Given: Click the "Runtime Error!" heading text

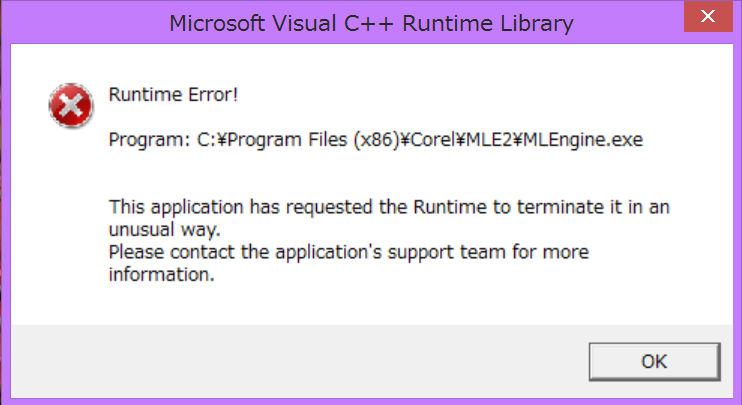Looking at the screenshot, I should click(175, 95).
